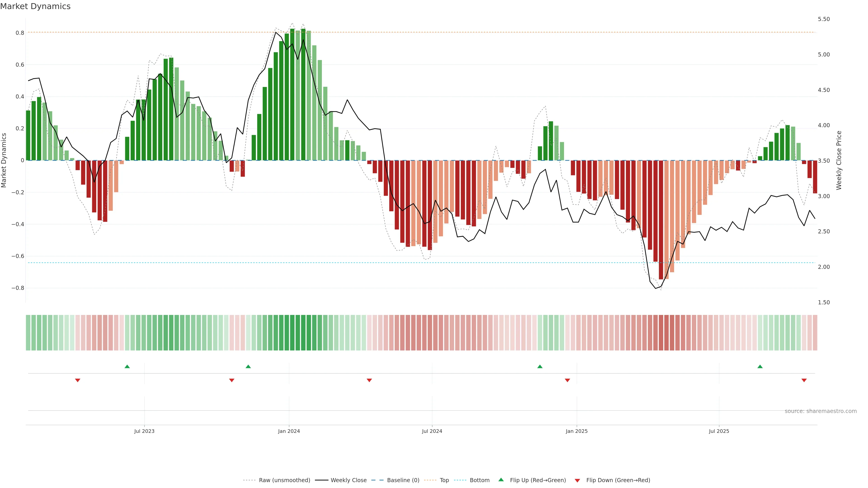Toggle the Raw (unsmoothed) legend entry

click(x=284, y=480)
